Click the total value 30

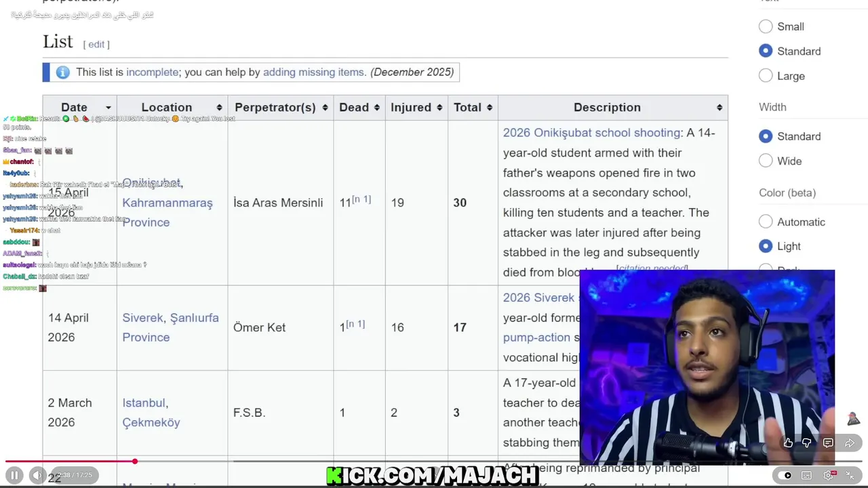[x=460, y=203]
